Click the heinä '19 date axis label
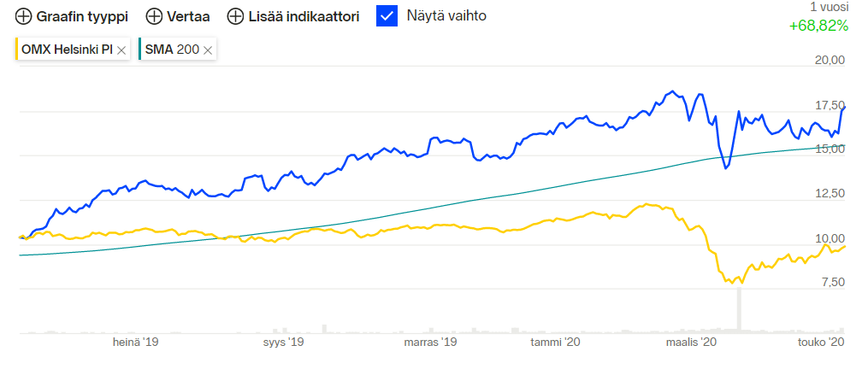This screenshot has height=369, width=868. (x=136, y=343)
